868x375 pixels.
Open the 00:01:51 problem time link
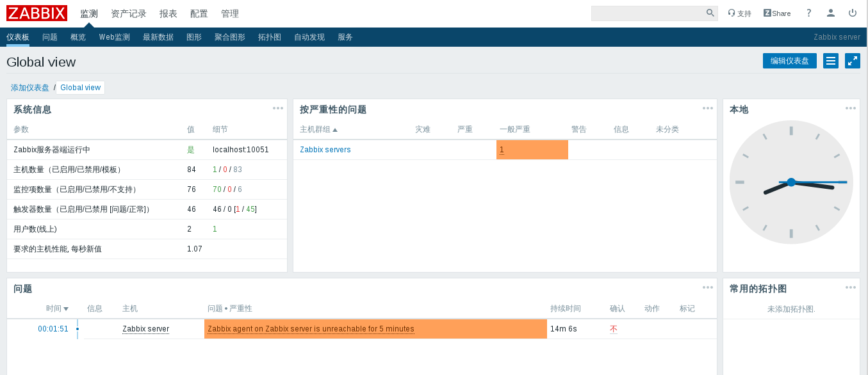pos(53,329)
